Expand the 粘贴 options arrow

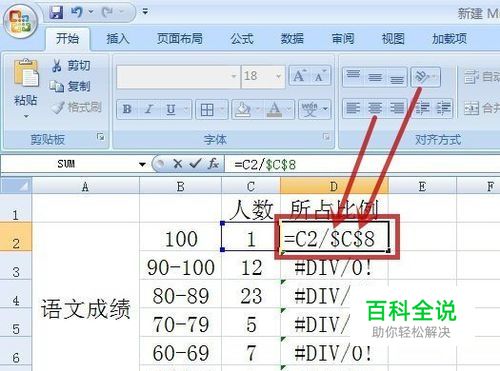click(26, 116)
